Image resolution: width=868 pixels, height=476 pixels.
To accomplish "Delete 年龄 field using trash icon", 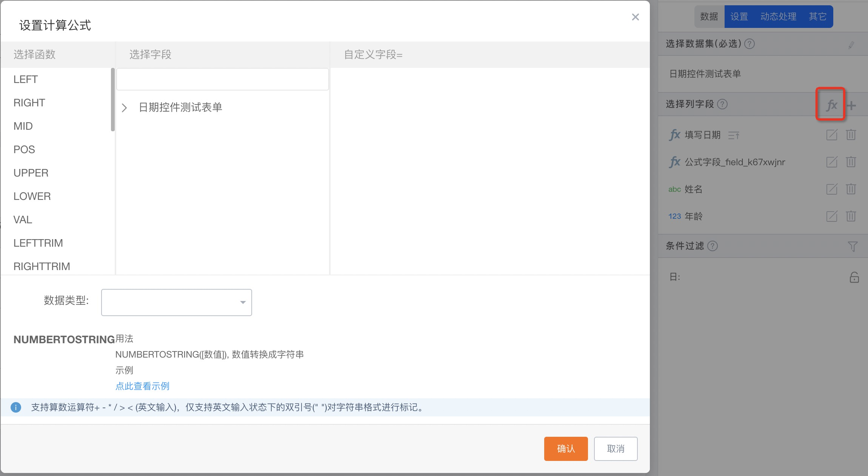I will (x=851, y=216).
